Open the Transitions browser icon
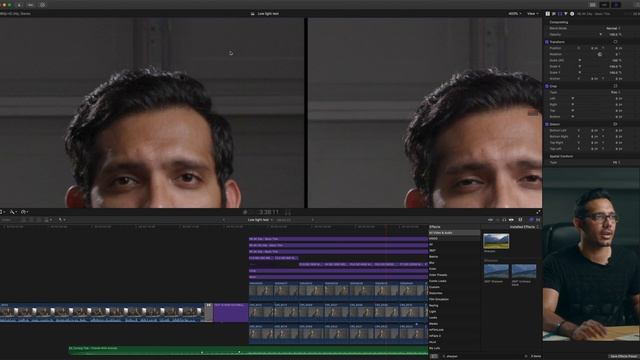 point(538,220)
